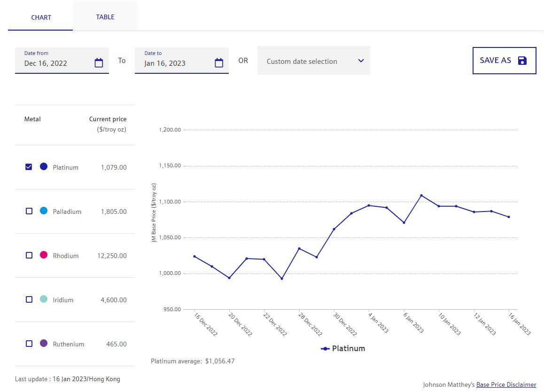Uncheck the Platinum checkbox

pos(29,167)
